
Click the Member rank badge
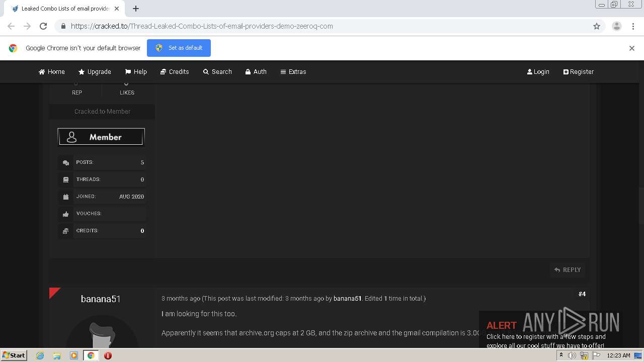click(101, 137)
